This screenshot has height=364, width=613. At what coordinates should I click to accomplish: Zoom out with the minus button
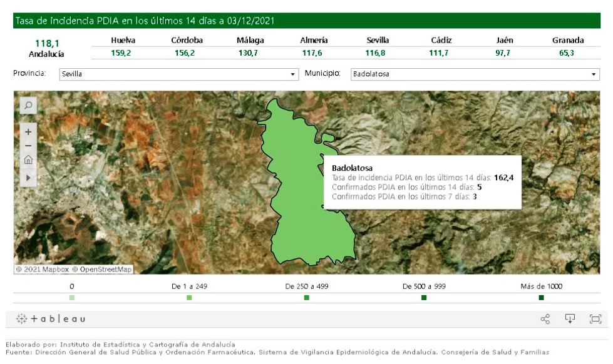(x=28, y=146)
